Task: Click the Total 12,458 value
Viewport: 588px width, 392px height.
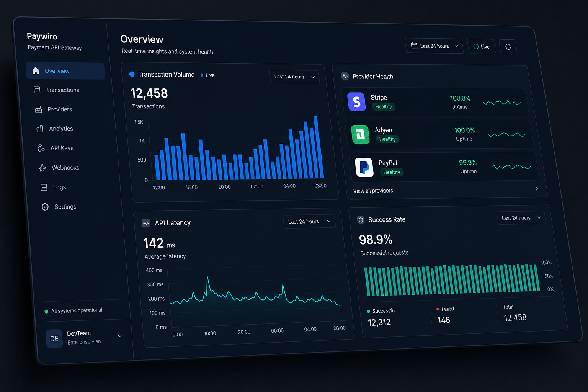Action: 515,318
